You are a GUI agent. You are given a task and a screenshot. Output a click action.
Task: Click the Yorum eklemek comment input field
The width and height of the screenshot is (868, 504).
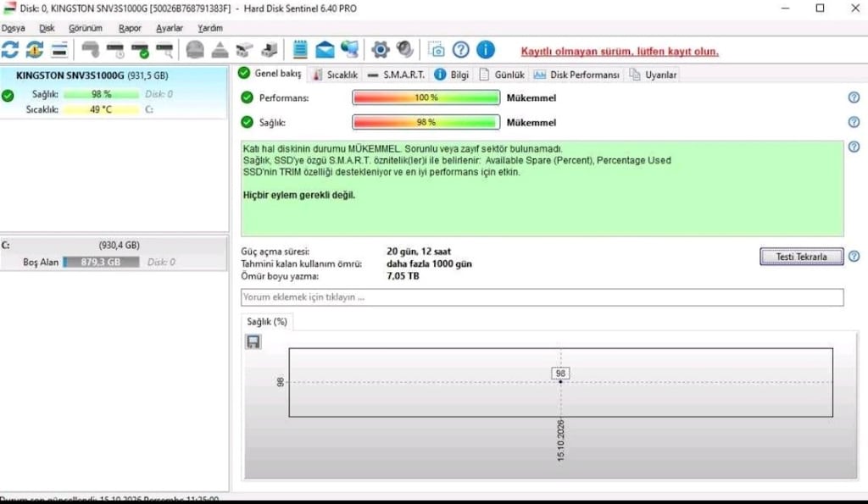click(542, 297)
